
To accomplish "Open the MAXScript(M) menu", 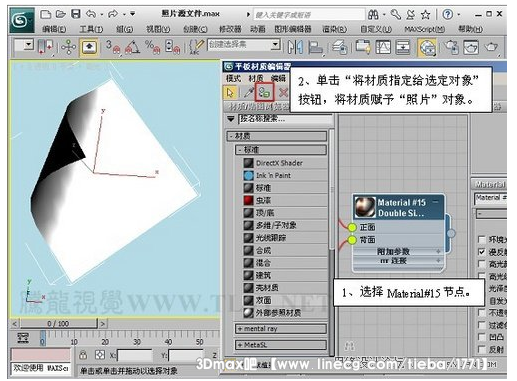I will (425, 29).
